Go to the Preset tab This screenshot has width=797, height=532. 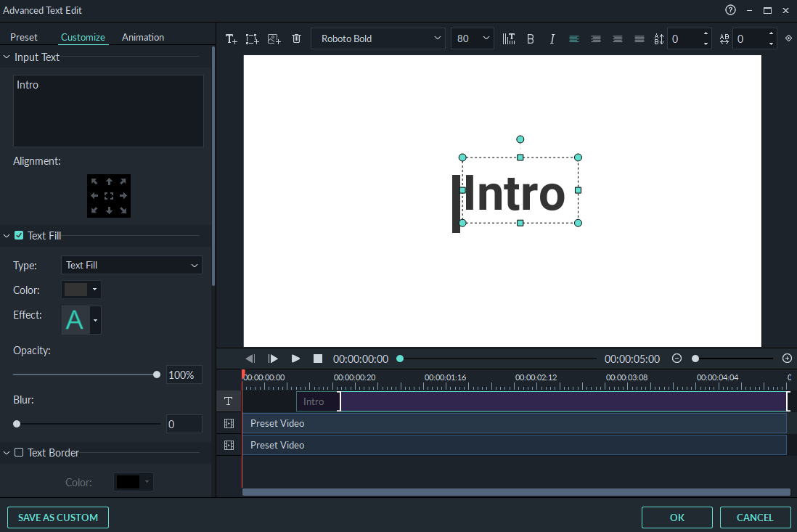point(24,37)
